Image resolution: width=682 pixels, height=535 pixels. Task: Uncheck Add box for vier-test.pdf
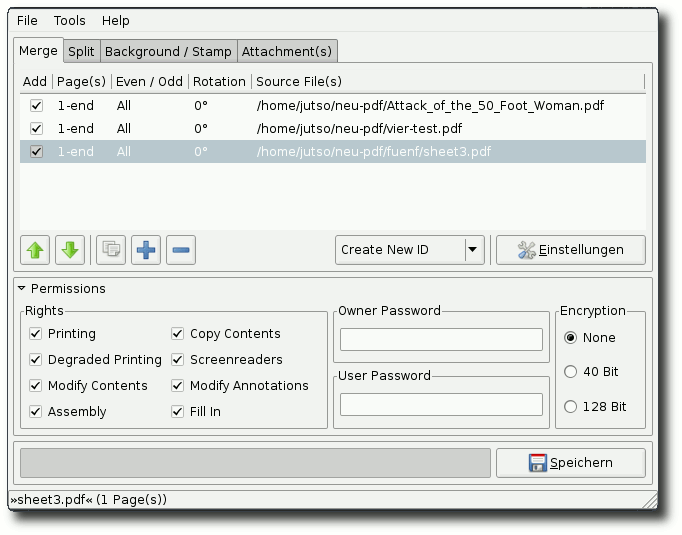37,129
